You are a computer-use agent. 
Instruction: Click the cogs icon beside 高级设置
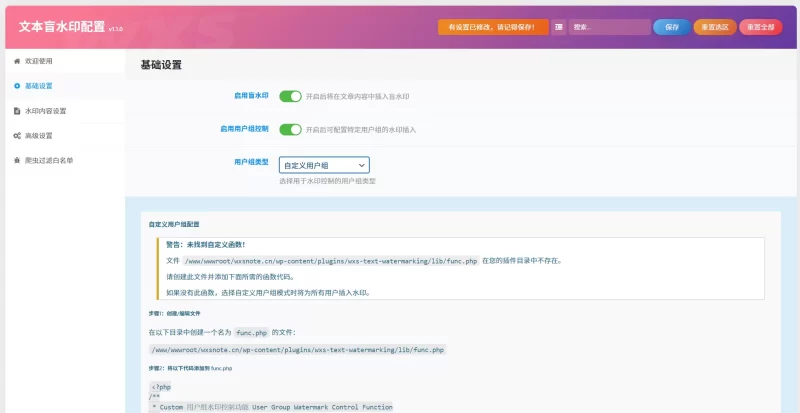tap(17, 136)
